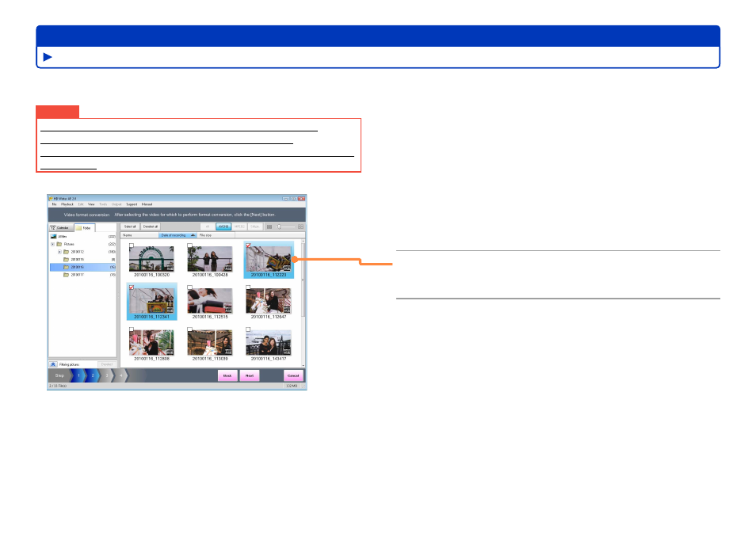Uncheck the box for 20100116_112223
The image size is (756, 533).
(x=248, y=246)
